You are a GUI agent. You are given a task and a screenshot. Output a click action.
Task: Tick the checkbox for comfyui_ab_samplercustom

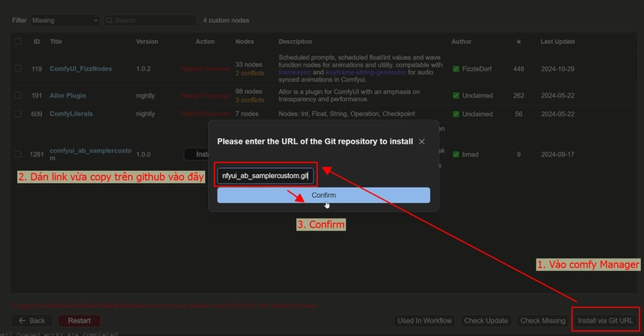(18, 155)
